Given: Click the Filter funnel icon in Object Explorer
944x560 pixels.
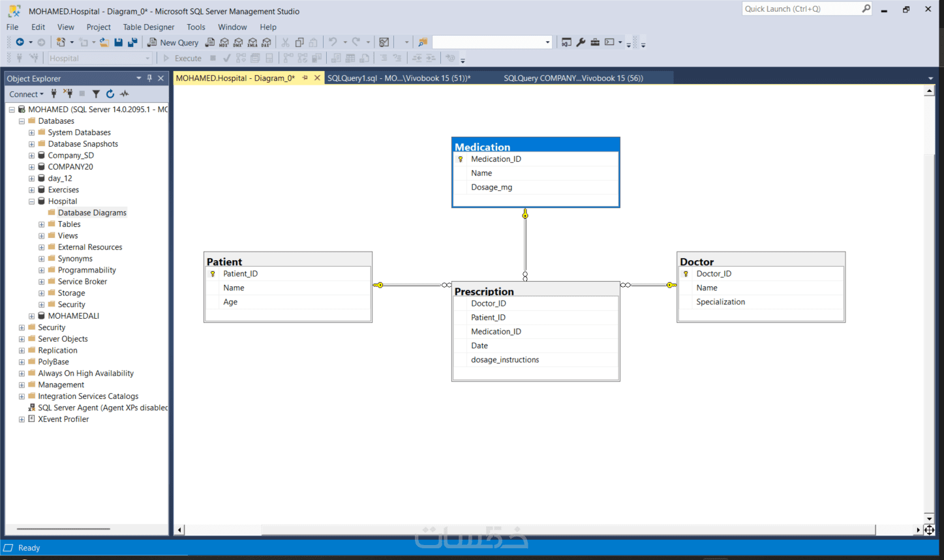Looking at the screenshot, I should pyautogui.click(x=96, y=94).
